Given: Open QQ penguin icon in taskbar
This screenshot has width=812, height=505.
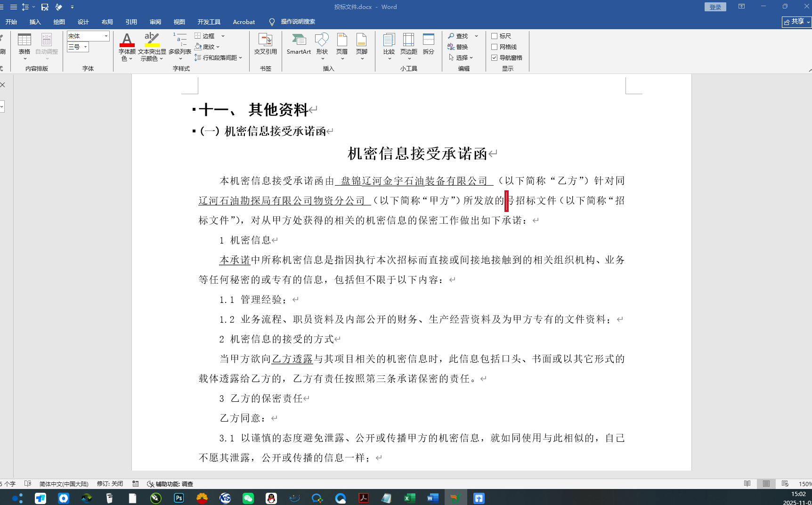Looking at the screenshot, I should 271,498.
